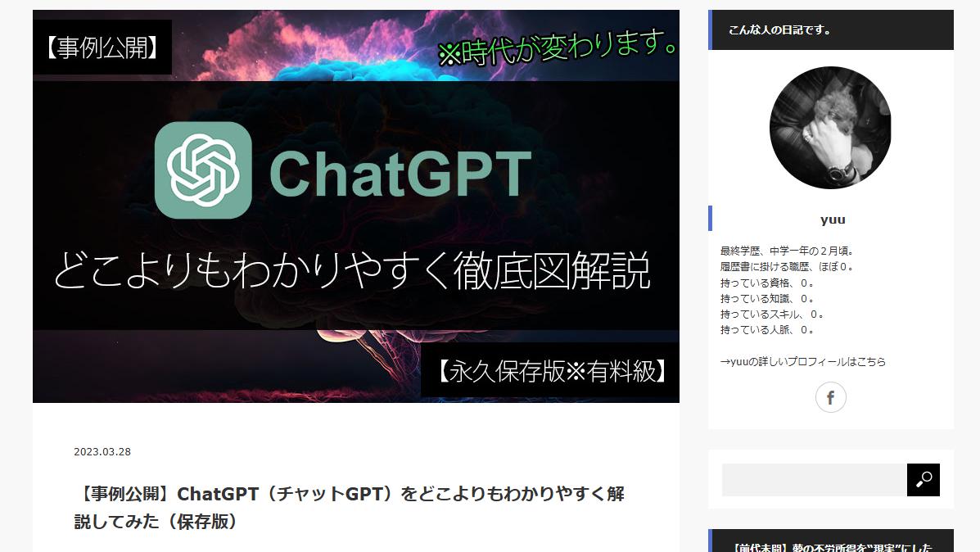The width and height of the screenshot is (980, 552).
Task: Click the 最終学歴、中学一年の２月頃。 profile line
Action: [788, 251]
